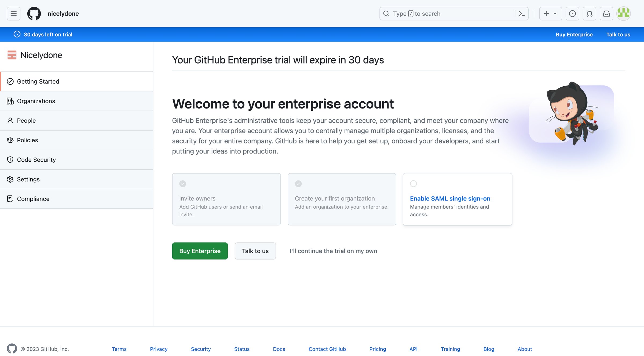This screenshot has height=356, width=644.
Task: Open the Docs footer link
Action: tap(279, 349)
